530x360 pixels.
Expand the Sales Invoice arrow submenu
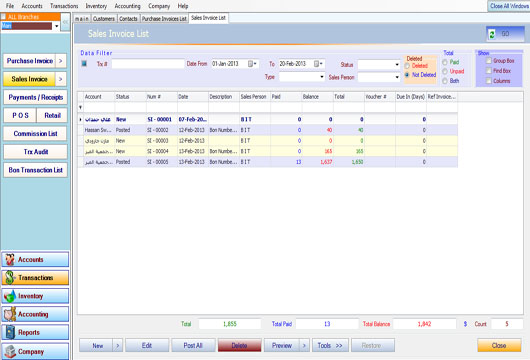61,79
